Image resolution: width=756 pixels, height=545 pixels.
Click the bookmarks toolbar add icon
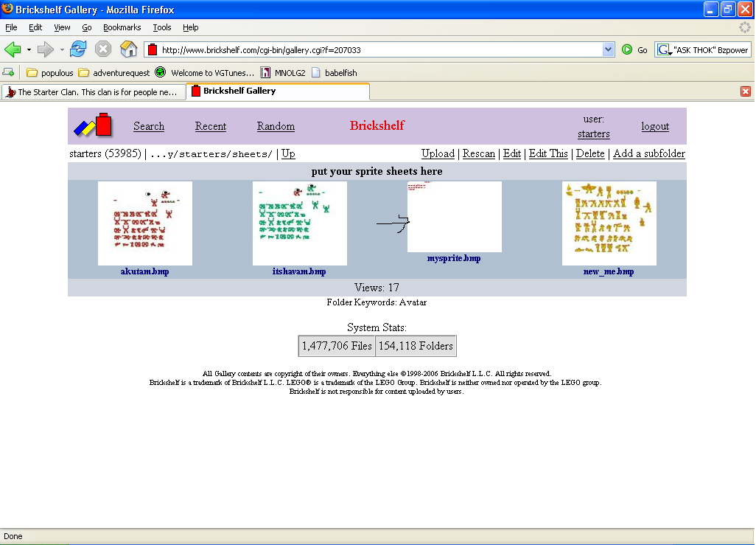tap(9, 73)
